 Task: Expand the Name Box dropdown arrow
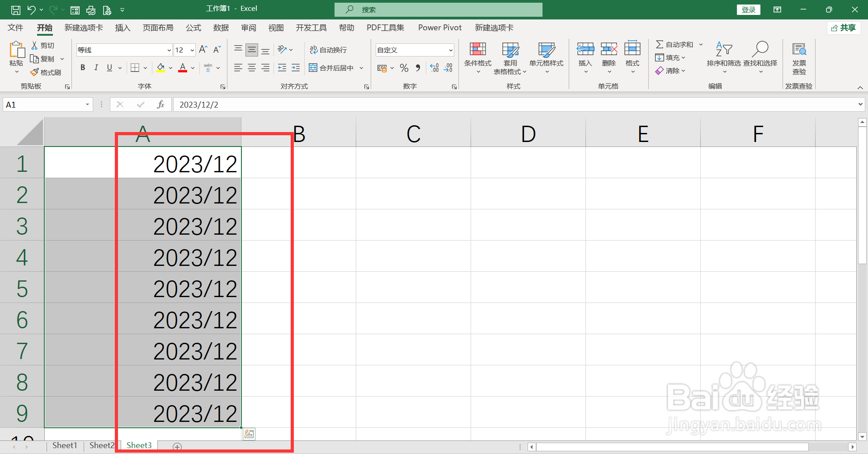point(87,105)
